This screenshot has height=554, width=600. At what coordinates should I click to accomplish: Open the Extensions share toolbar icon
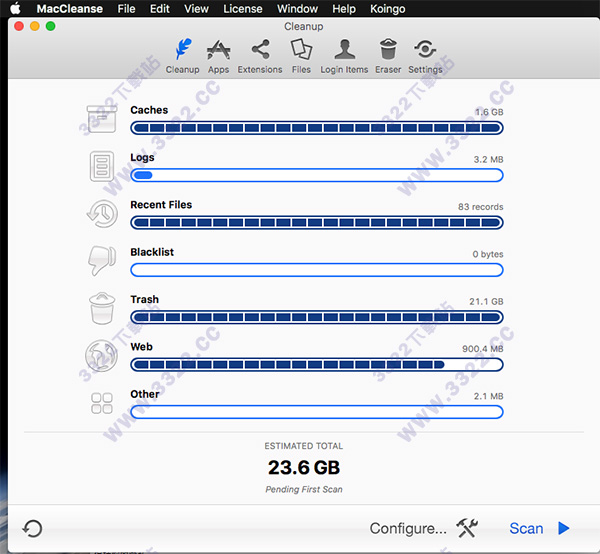[x=260, y=49]
